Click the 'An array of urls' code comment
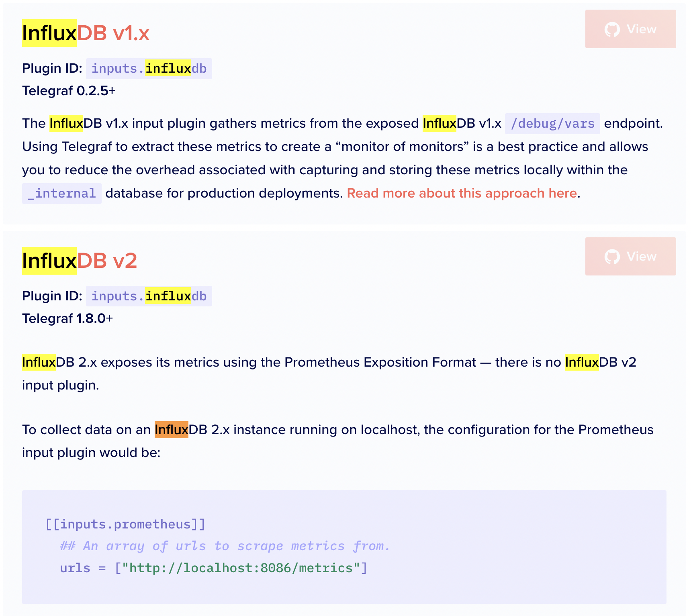The width and height of the screenshot is (691, 616). pos(225,546)
